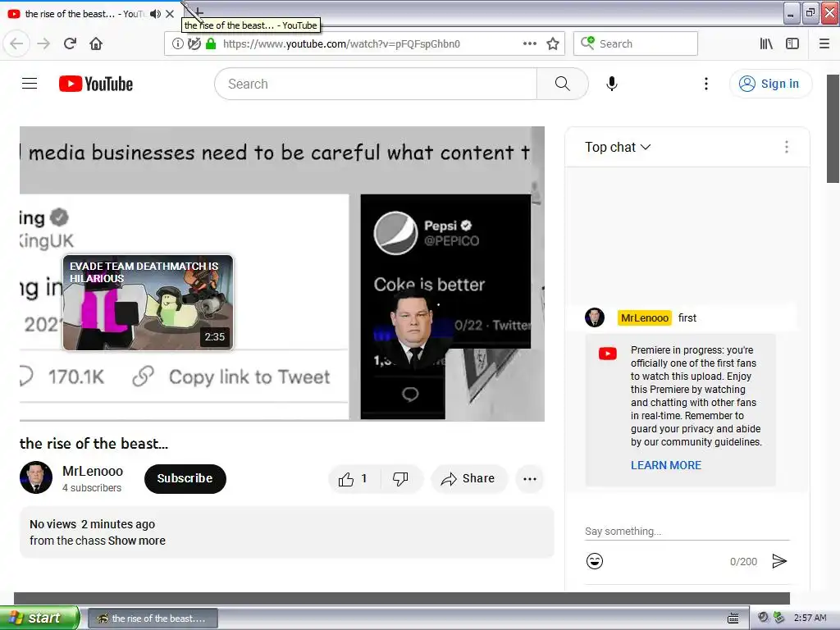The width and height of the screenshot is (840, 630).
Task: Like the video with thumbs up
Action: tap(354, 478)
